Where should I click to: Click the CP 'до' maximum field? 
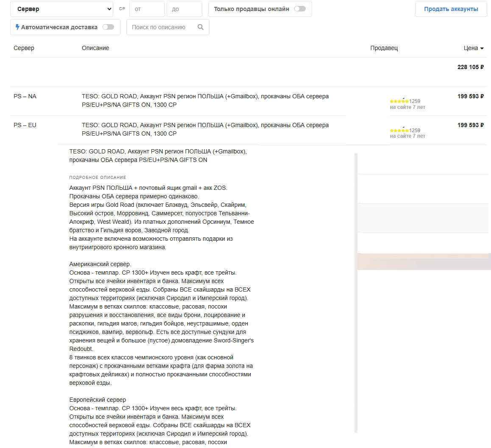(x=184, y=9)
